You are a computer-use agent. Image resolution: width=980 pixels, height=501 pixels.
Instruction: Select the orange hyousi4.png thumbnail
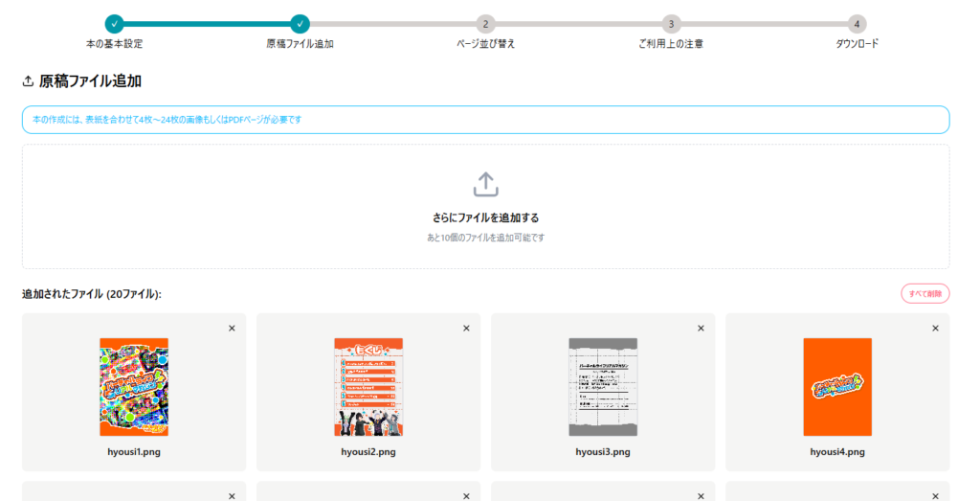tap(837, 387)
